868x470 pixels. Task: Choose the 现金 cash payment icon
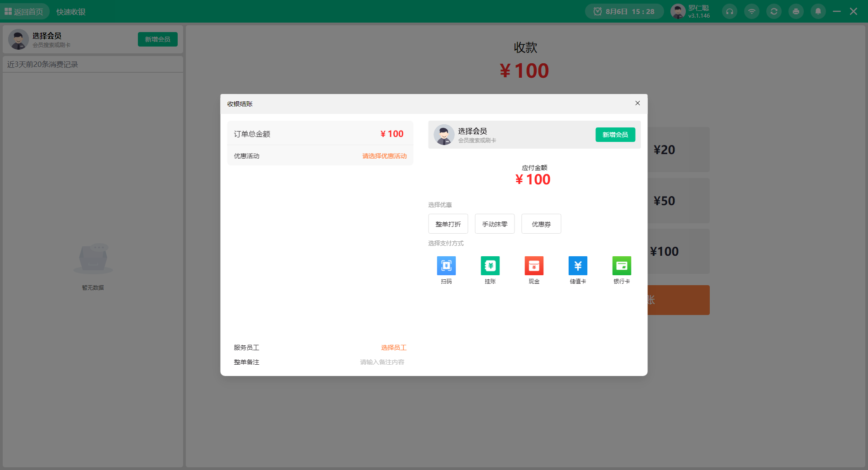(x=533, y=266)
